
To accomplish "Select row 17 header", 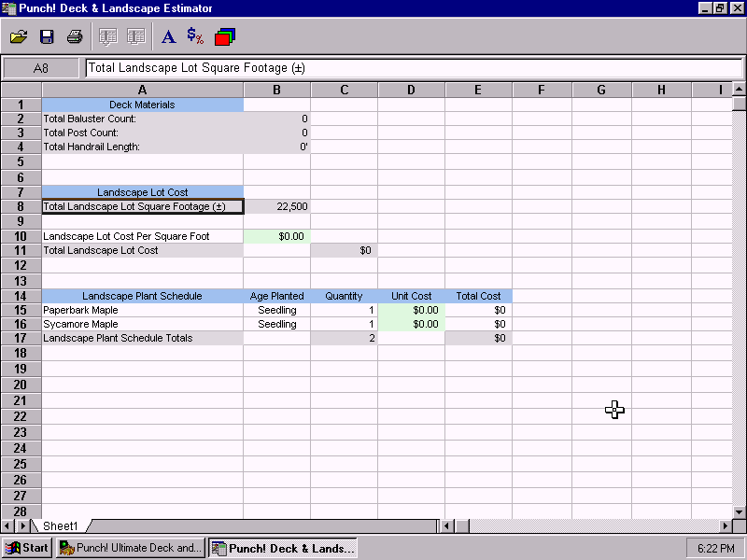I will click(21, 338).
